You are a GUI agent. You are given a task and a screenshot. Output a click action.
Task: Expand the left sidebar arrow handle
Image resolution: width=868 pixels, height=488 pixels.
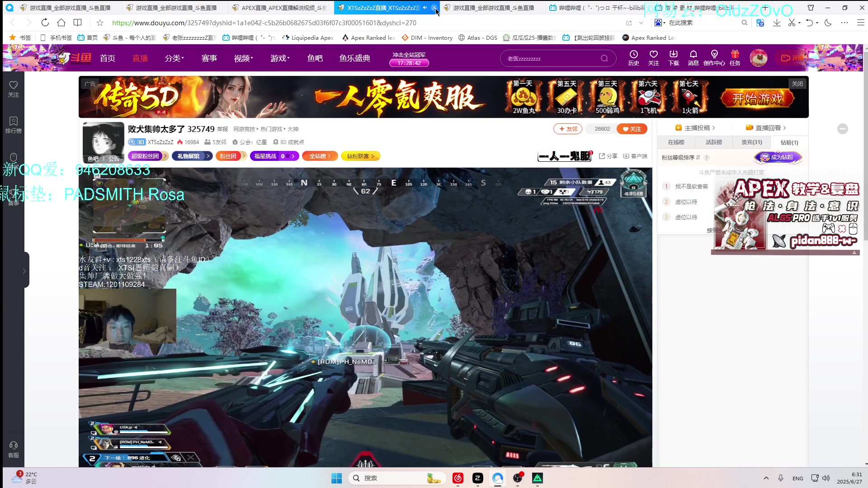pos(24,271)
